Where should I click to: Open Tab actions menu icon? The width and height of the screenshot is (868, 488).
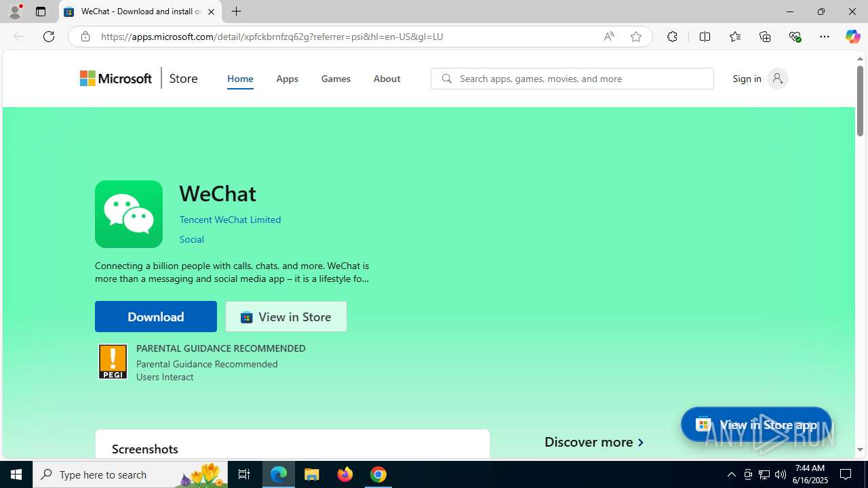[x=41, y=12]
